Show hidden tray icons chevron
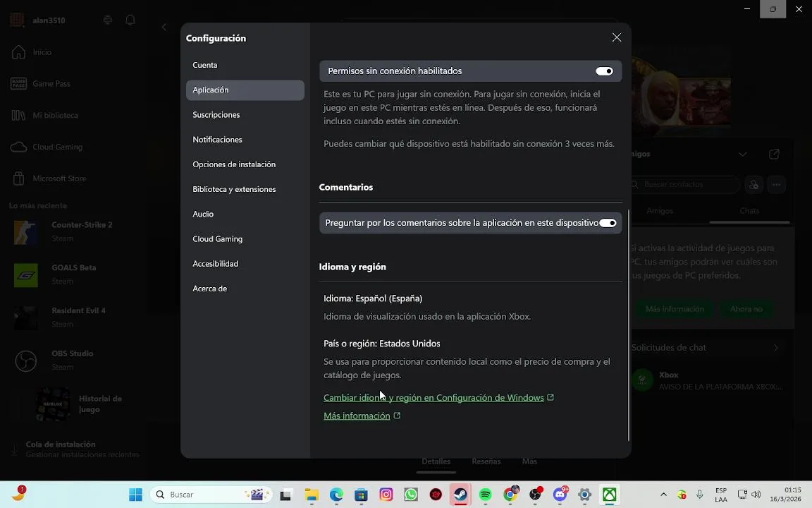The width and height of the screenshot is (812, 508). (663, 495)
